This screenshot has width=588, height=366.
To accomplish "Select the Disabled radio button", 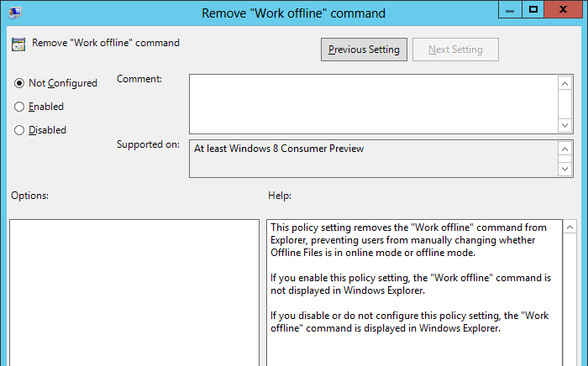I will [20, 130].
